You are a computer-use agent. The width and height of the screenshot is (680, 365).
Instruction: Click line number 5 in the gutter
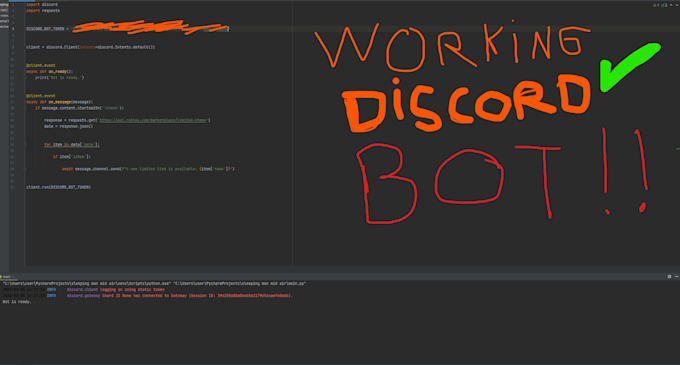[13, 29]
